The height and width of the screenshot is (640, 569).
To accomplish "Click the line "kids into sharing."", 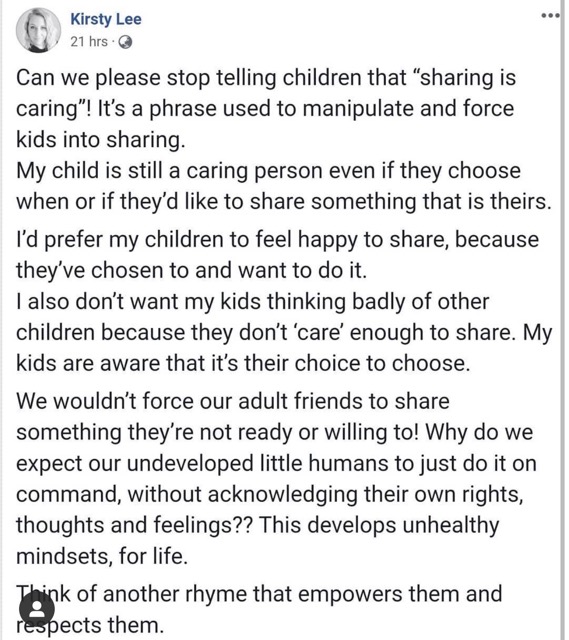I will coord(101,140).
